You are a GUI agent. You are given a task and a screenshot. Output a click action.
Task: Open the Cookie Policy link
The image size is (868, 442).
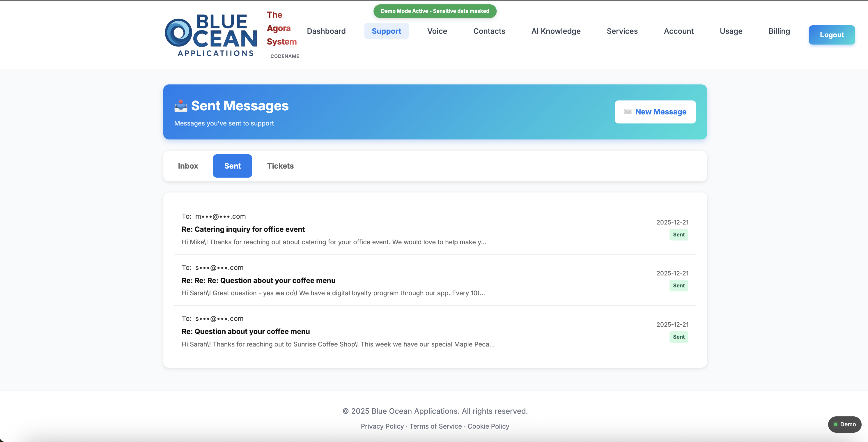[x=488, y=426]
